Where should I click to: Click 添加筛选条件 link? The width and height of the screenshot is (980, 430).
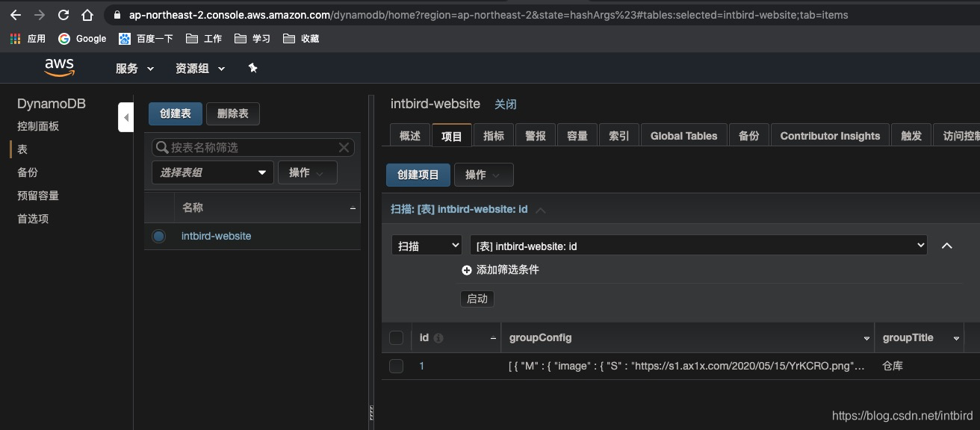click(508, 269)
